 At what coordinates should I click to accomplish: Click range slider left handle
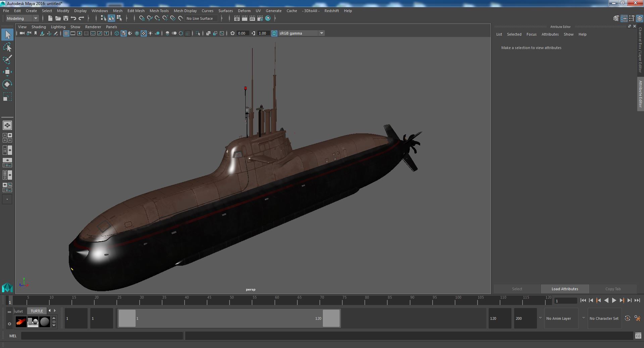pyautogui.click(x=127, y=318)
